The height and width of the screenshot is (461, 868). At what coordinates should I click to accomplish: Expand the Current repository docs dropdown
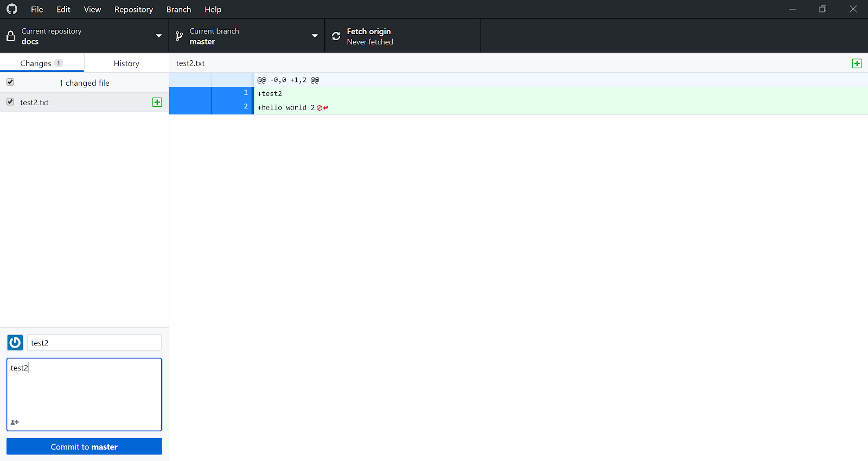point(84,36)
